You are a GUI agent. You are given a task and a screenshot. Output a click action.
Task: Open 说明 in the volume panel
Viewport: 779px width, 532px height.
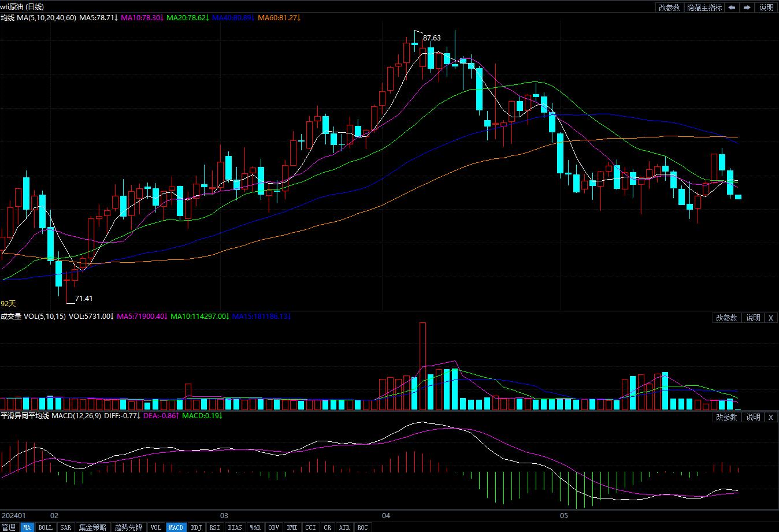point(753,318)
